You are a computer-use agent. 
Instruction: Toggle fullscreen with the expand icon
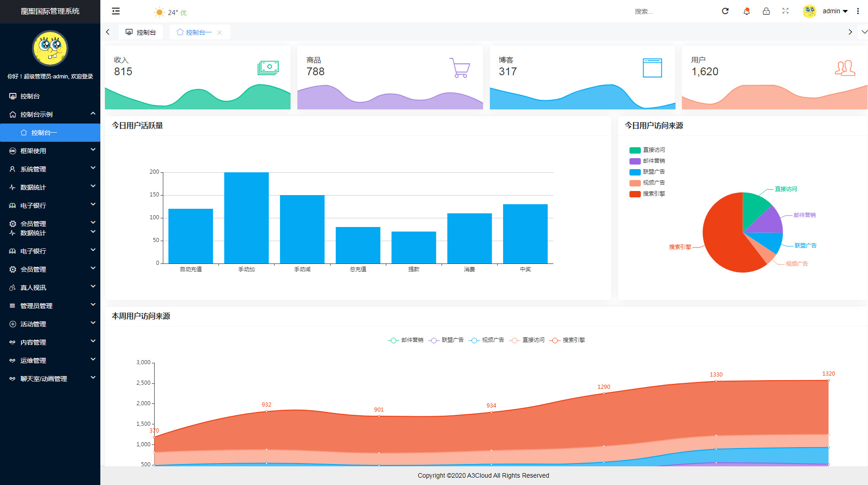tap(785, 11)
